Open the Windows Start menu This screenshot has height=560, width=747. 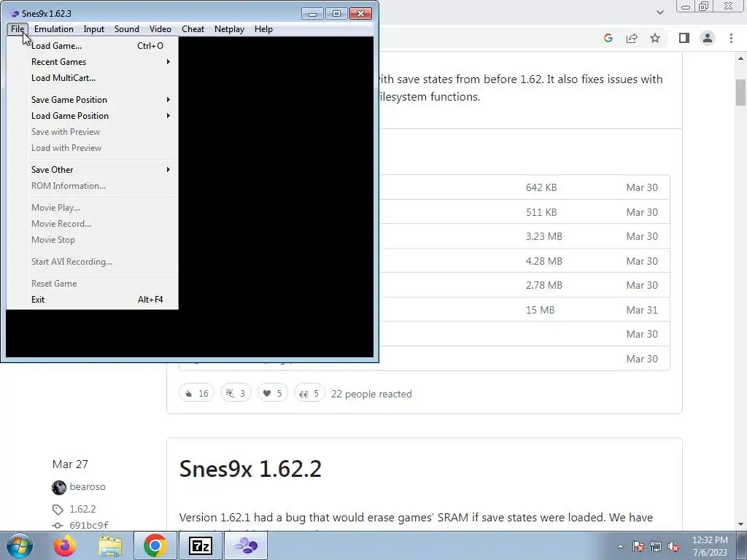pyautogui.click(x=18, y=545)
